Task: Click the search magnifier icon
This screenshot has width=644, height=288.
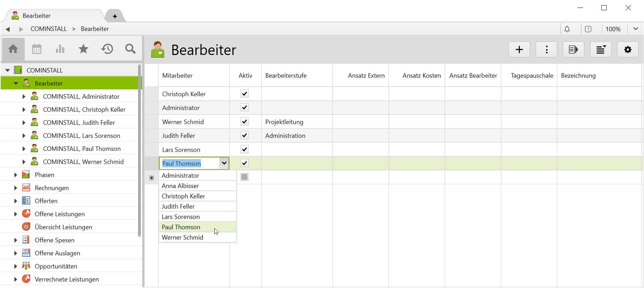Action: [131, 49]
